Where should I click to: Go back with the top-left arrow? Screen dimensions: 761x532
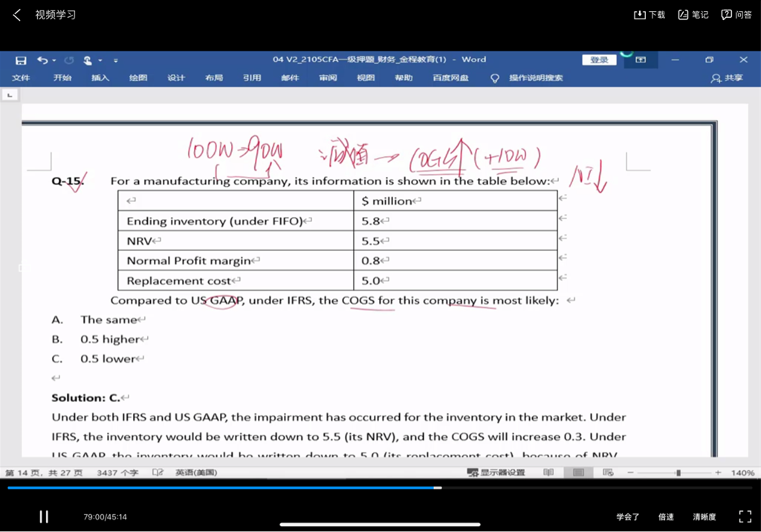(x=17, y=15)
